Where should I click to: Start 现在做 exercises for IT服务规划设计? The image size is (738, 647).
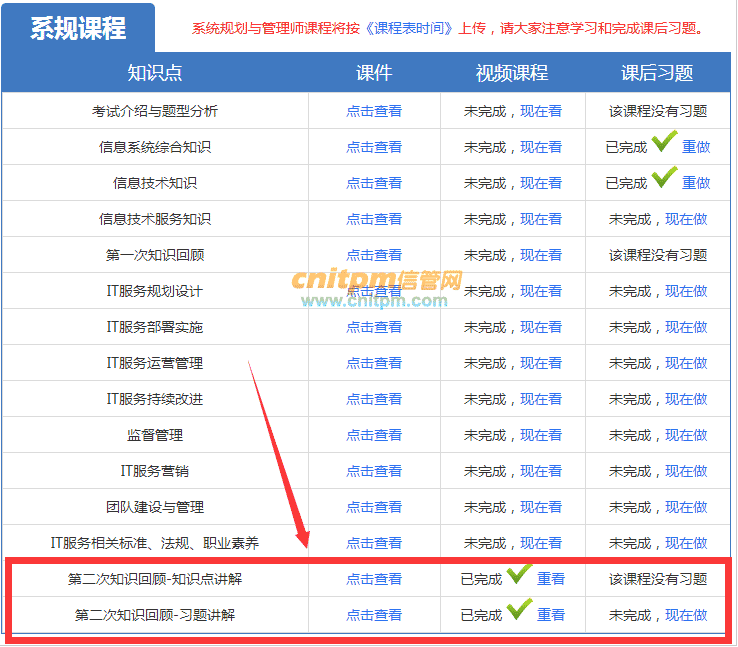(686, 291)
